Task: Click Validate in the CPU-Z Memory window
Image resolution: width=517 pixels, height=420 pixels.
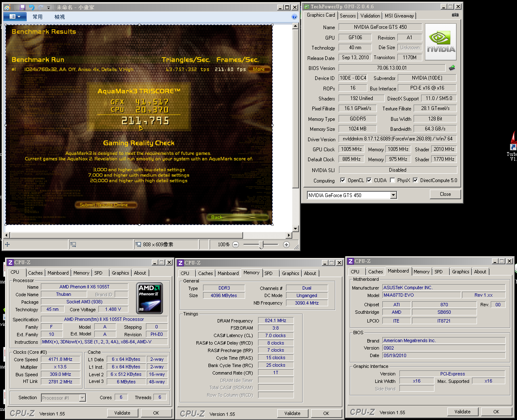Action: tap(292, 413)
